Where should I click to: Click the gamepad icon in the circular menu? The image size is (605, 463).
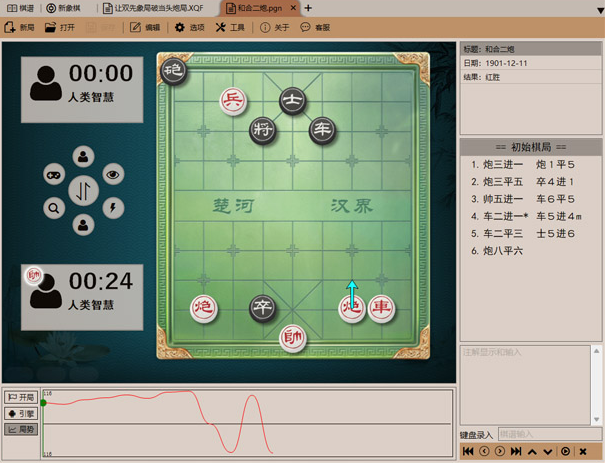tap(54, 175)
